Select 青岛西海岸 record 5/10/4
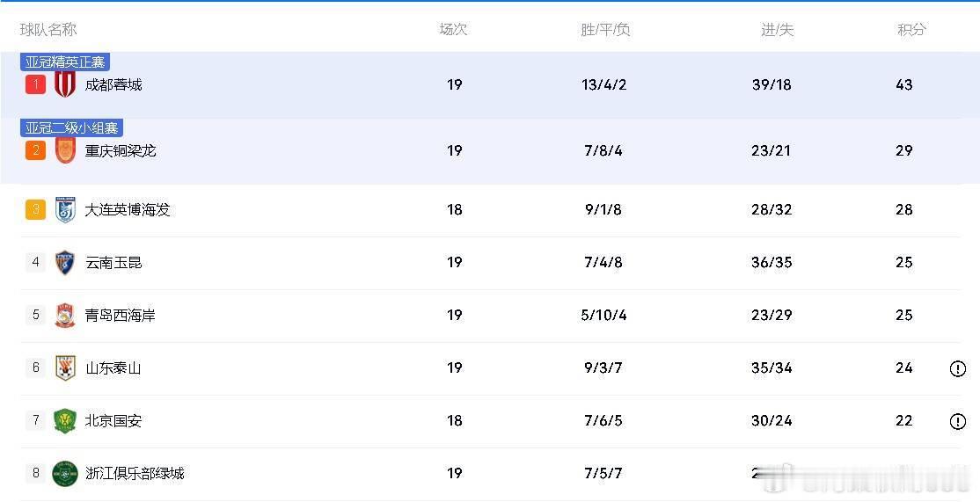Viewport: 980px width, 502px height. coord(603,316)
